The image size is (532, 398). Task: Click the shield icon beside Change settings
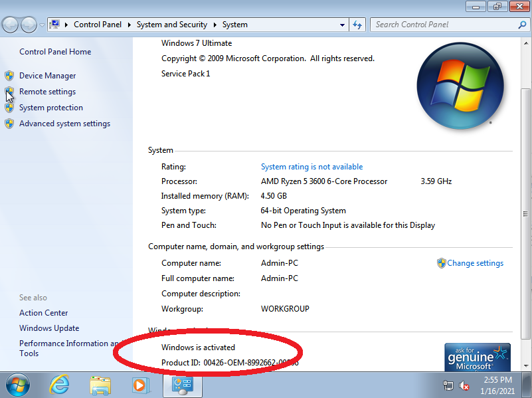[x=442, y=263]
